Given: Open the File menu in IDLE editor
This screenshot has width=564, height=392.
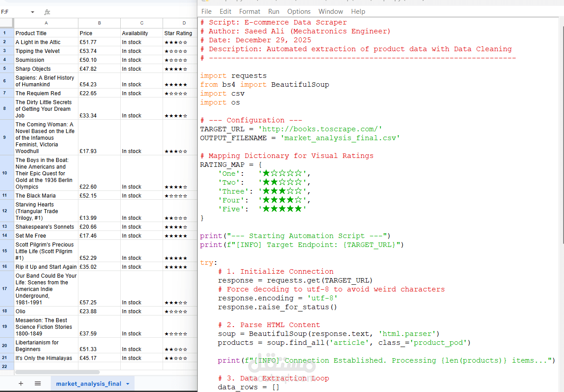Looking at the screenshot, I should [206, 12].
